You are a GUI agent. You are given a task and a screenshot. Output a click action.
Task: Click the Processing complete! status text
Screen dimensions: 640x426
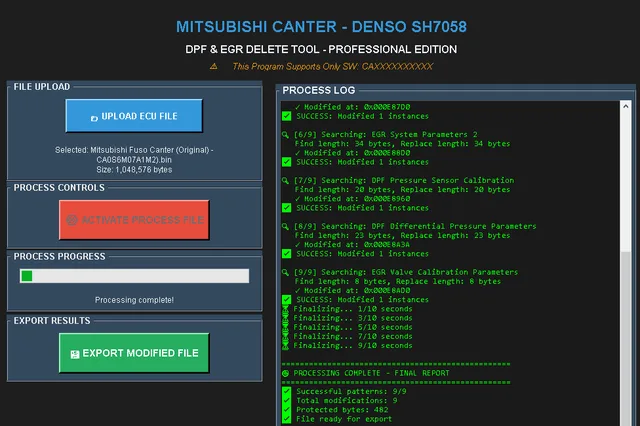tap(134, 300)
